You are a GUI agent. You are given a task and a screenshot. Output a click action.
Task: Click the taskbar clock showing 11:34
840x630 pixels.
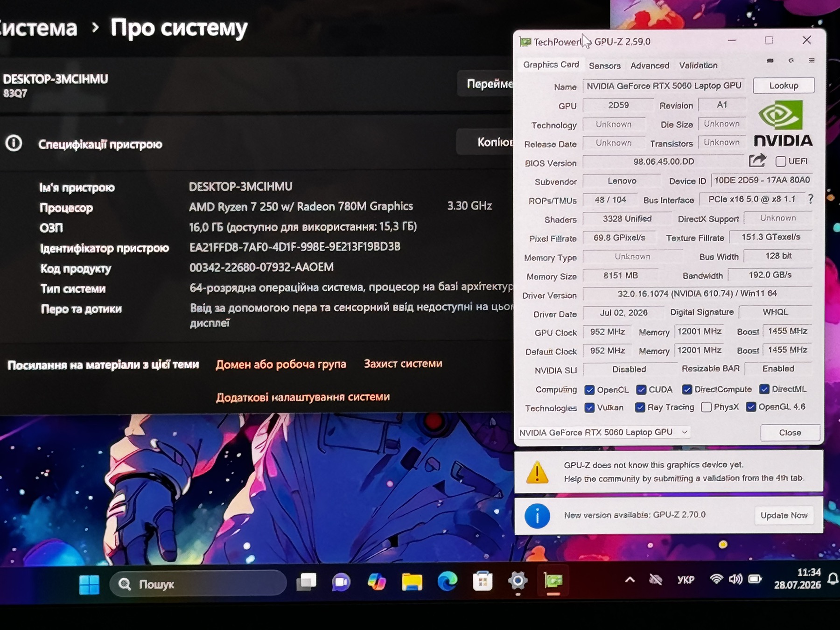click(x=798, y=579)
